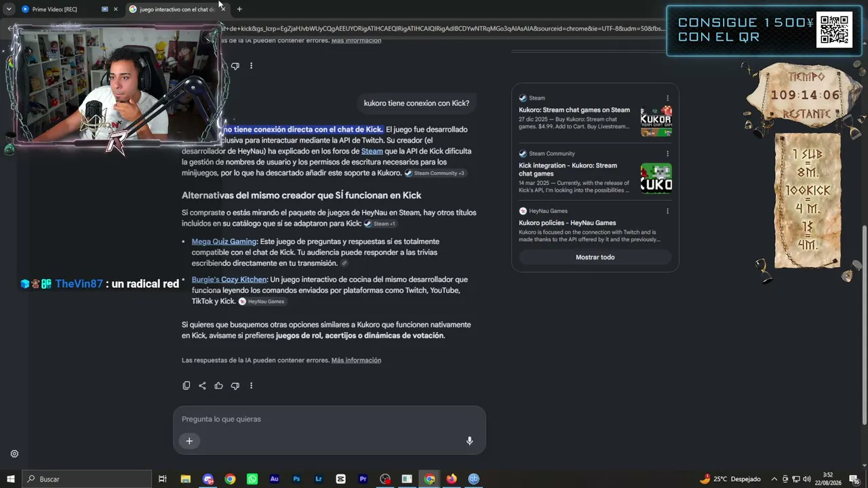Open CapCut from the taskbar
The height and width of the screenshot is (488, 868).
340,479
